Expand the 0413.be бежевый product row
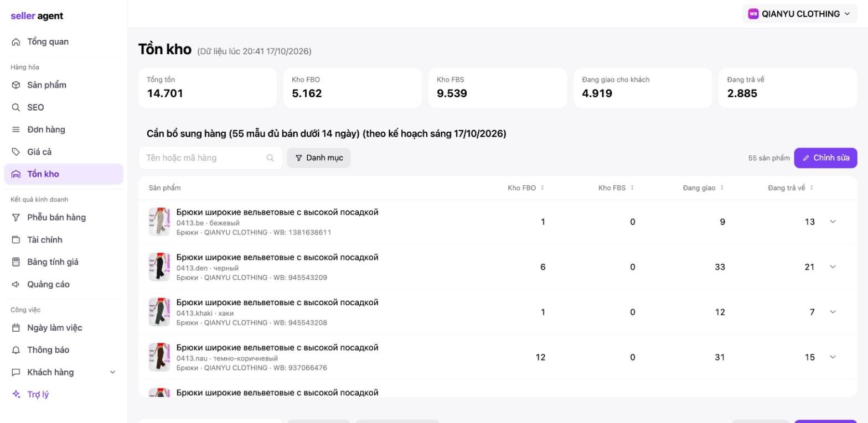868x423 pixels. 833,222
